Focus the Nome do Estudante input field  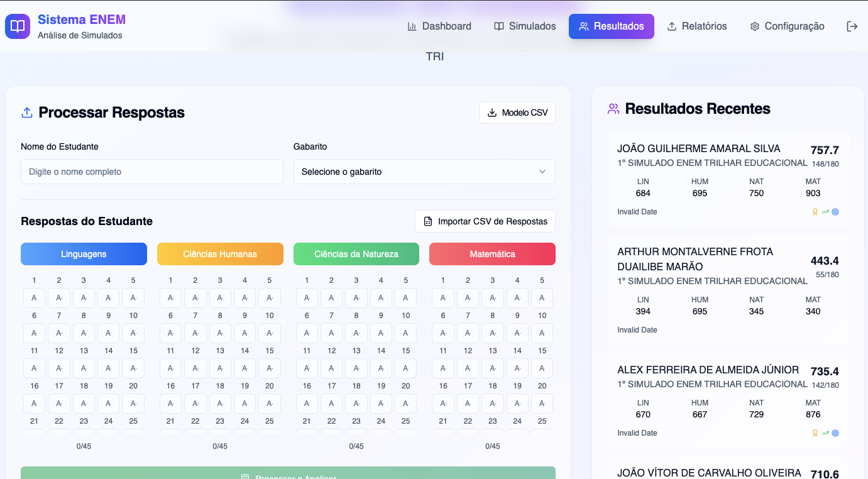point(151,172)
